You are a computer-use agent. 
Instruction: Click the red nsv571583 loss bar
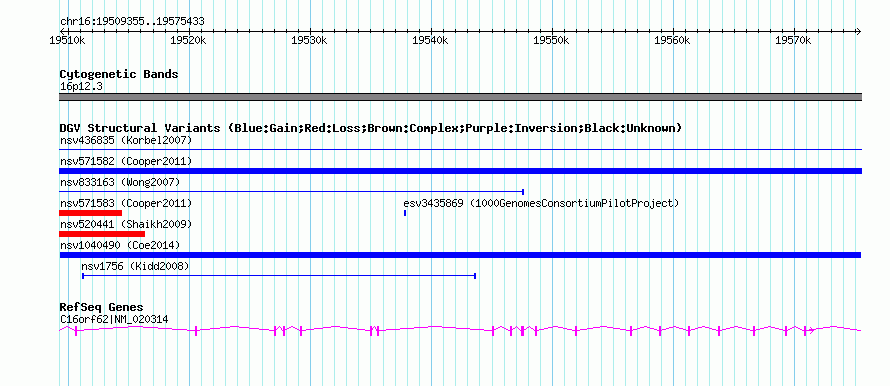pos(90,213)
